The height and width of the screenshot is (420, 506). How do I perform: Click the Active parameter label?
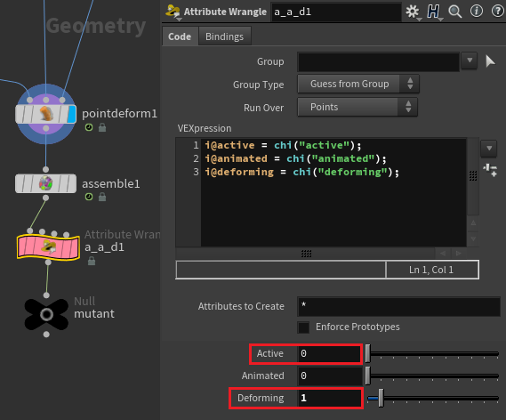coord(270,353)
